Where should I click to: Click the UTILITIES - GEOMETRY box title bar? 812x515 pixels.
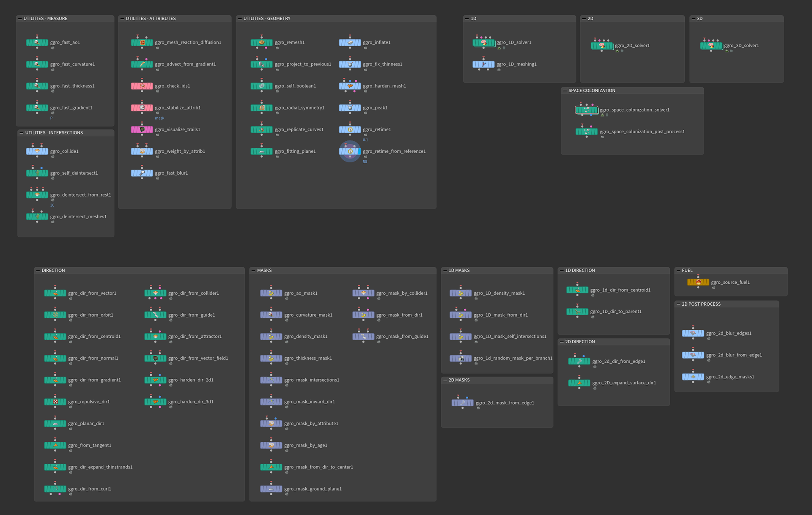[x=338, y=19]
